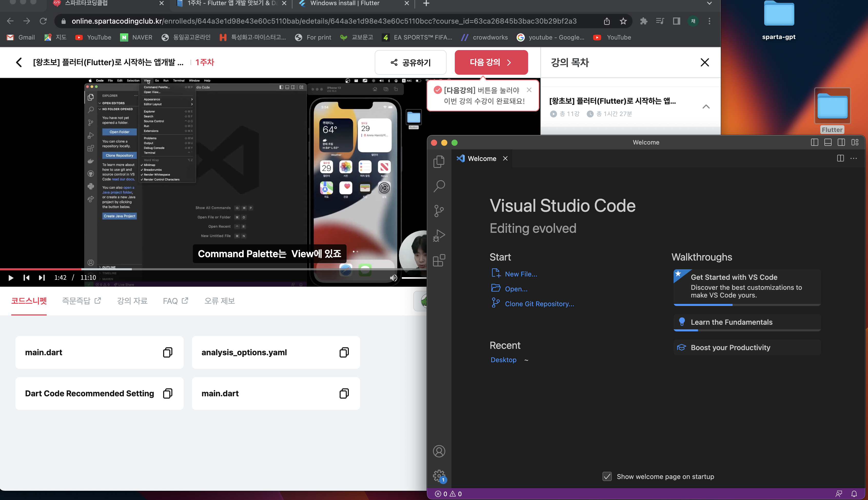Copy analysis_options.yaml snippet
Screen dimensions: 868x500
point(344,352)
